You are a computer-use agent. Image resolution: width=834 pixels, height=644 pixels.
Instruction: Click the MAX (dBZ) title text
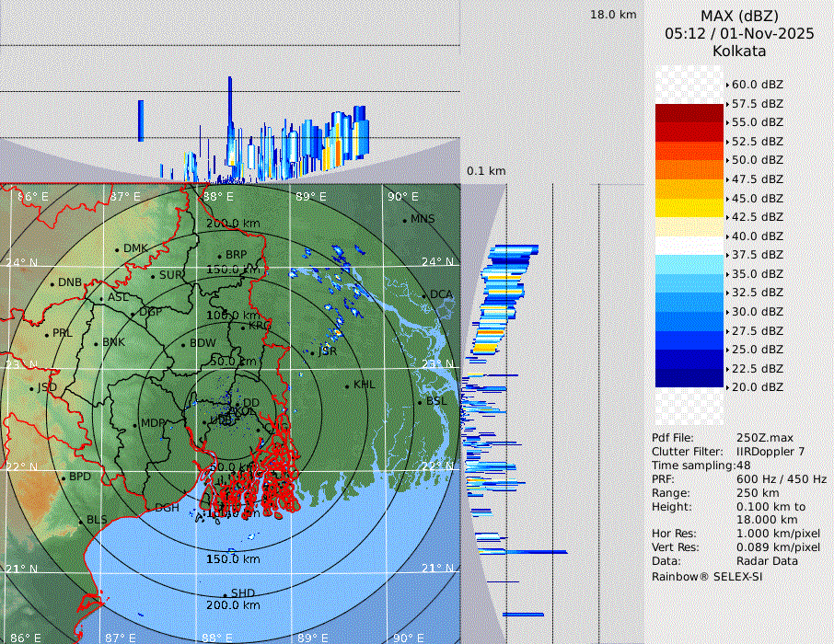coord(739,16)
